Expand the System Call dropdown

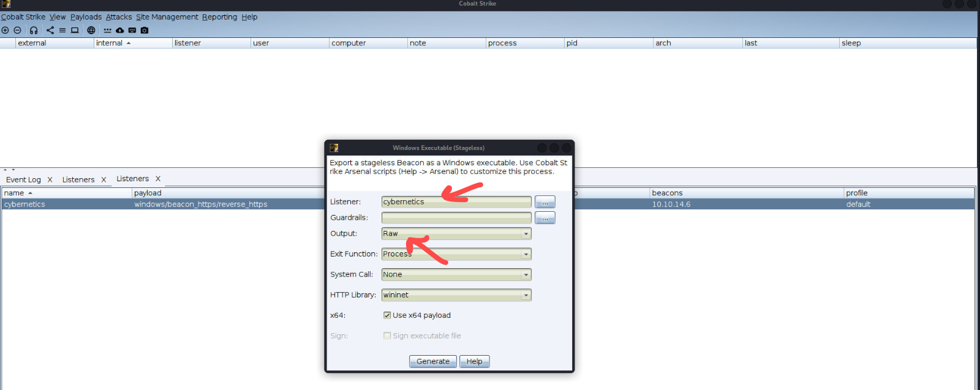456,274
